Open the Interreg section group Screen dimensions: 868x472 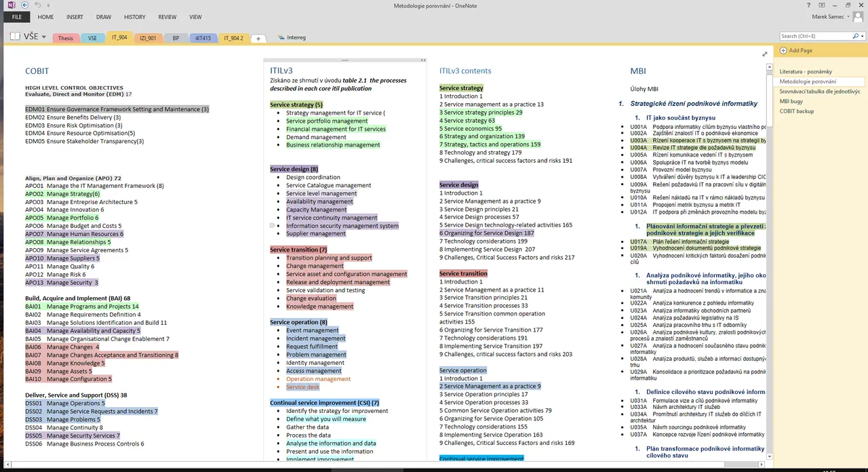[x=292, y=38]
